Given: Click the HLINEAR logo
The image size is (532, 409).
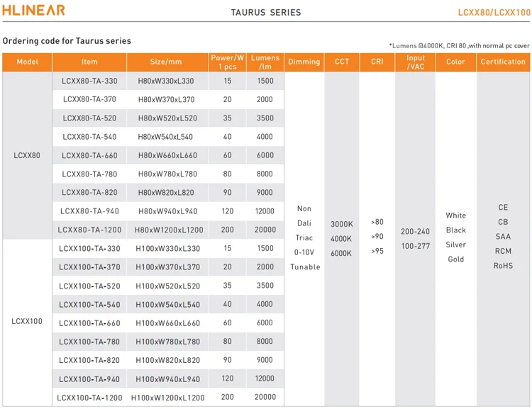Looking at the screenshot, I should (33, 10).
